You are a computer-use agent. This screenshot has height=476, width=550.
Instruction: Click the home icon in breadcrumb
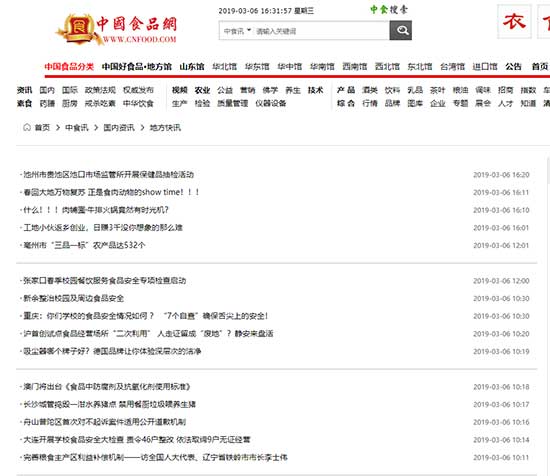tap(27, 127)
